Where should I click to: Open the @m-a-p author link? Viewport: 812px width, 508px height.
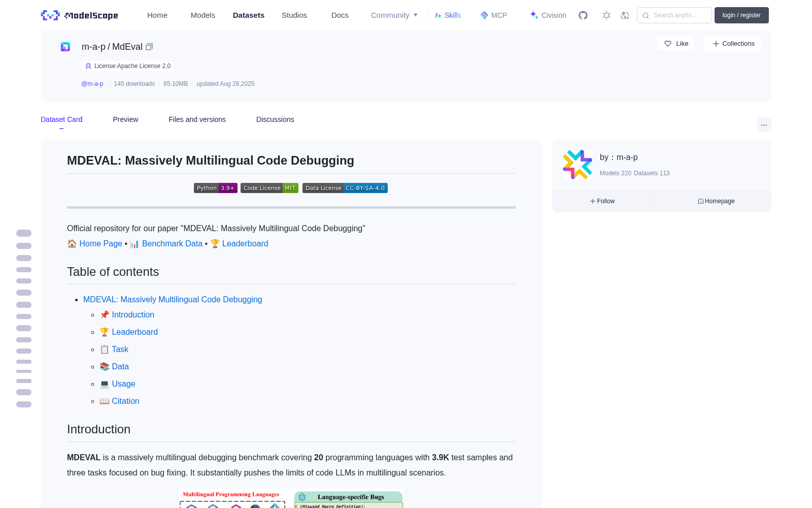tap(92, 84)
